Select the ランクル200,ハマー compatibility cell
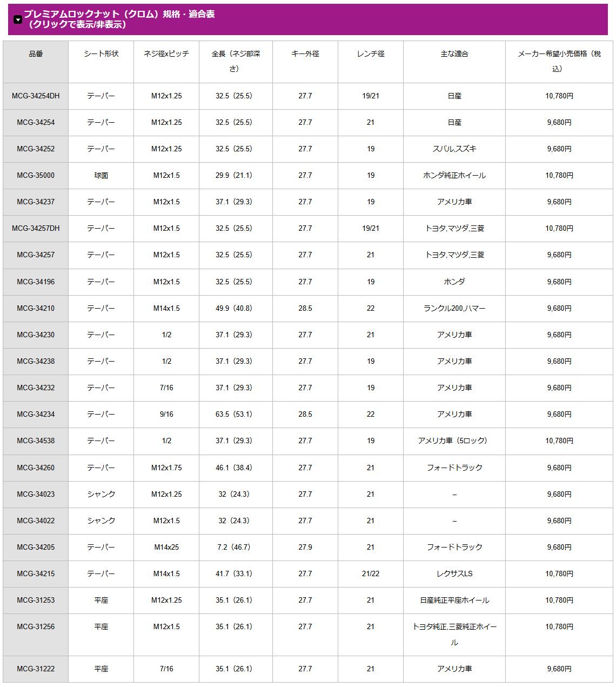Image resolution: width=616 pixels, height=687 pixels. (x=454, y=309)
